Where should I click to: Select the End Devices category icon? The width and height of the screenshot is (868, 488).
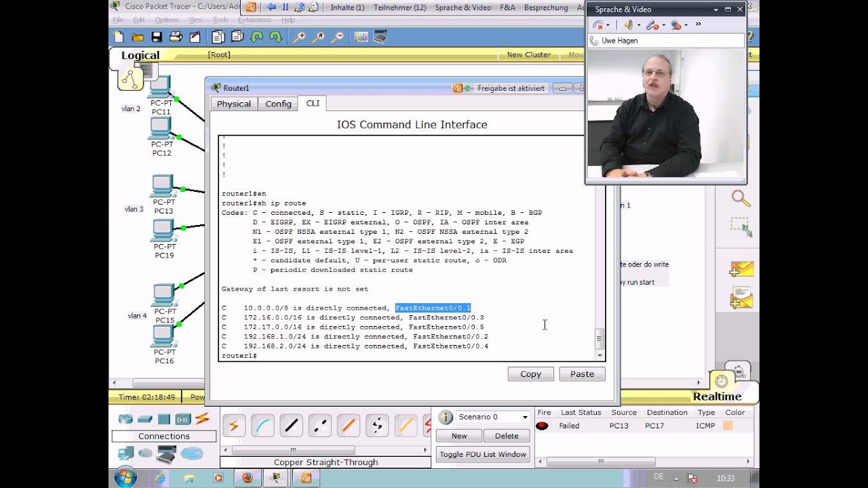pos(125,453)
